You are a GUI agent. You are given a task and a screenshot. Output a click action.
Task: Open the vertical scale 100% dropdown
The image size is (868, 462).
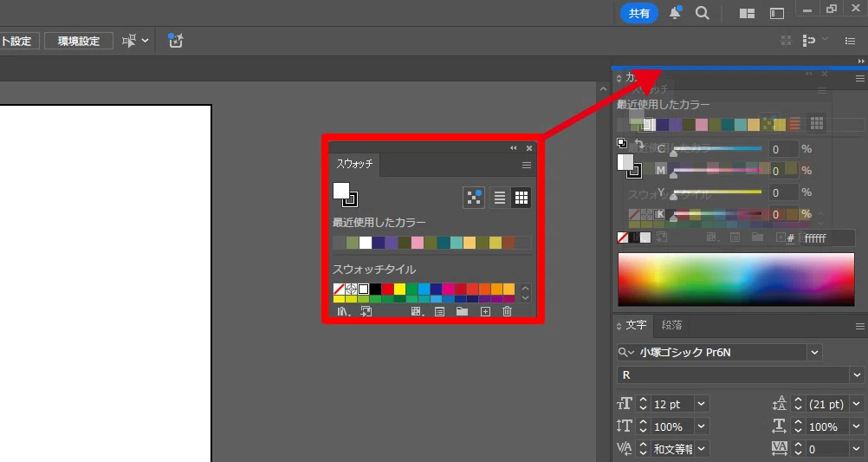tap(702, 426)
